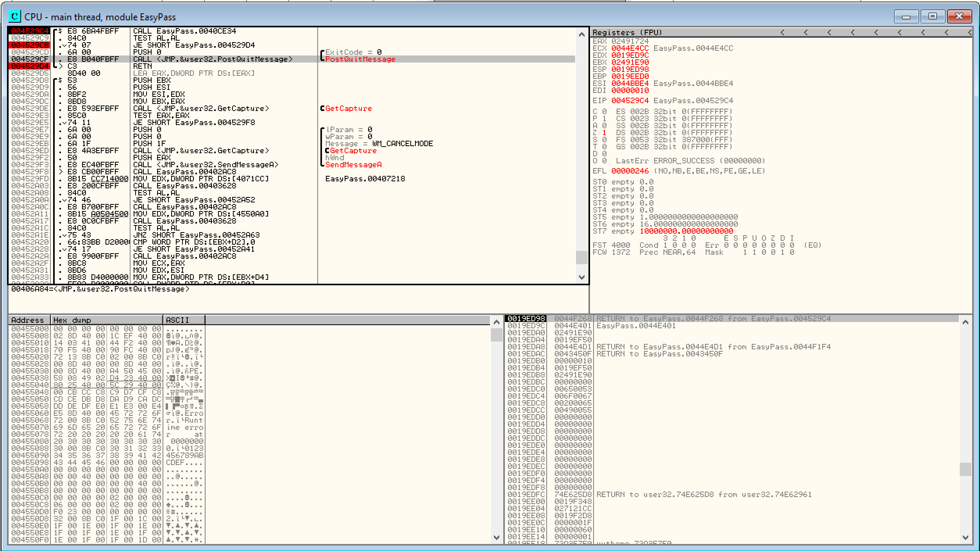Click RETURN to user32.74E625D8 stack comment
This screenshot has height=551, width=980.
pyautogui.click(x=704, y=494)
